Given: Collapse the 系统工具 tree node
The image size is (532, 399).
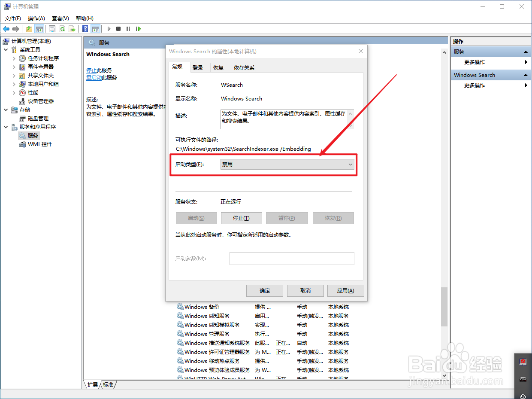Looking at the screenshot, I should [x=6, y=49].
